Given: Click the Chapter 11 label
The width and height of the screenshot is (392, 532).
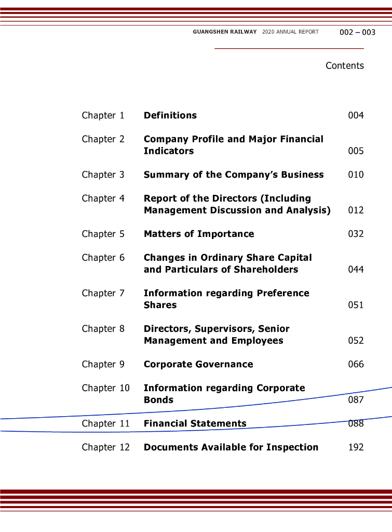Looking at the screenshot, I should click(105, 423).
